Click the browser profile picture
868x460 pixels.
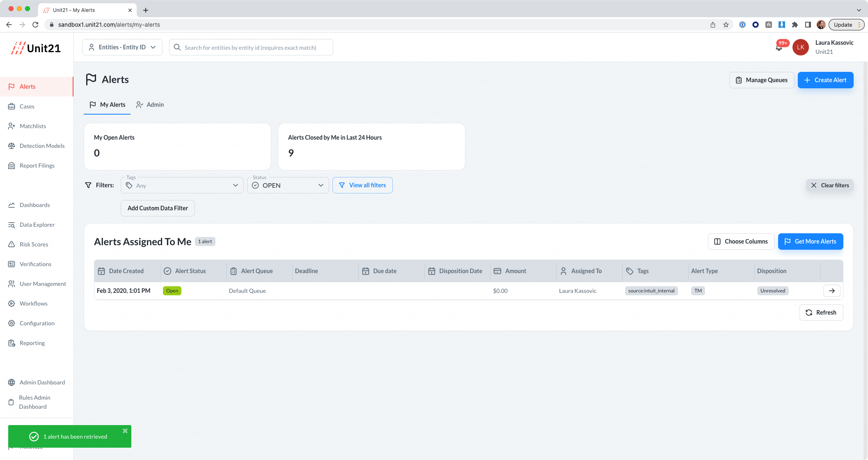click(821, 25)
